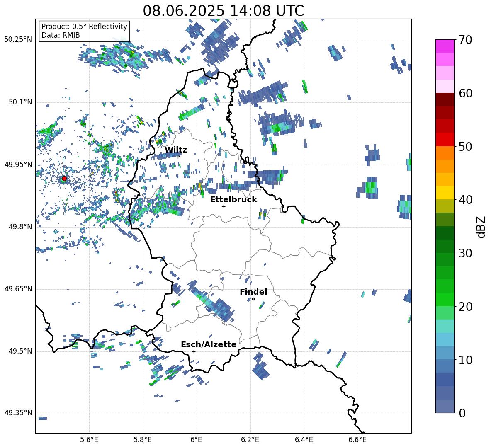
Task: Click the yellow 40 dBZ colorbar segment
Action: point(445,193)
